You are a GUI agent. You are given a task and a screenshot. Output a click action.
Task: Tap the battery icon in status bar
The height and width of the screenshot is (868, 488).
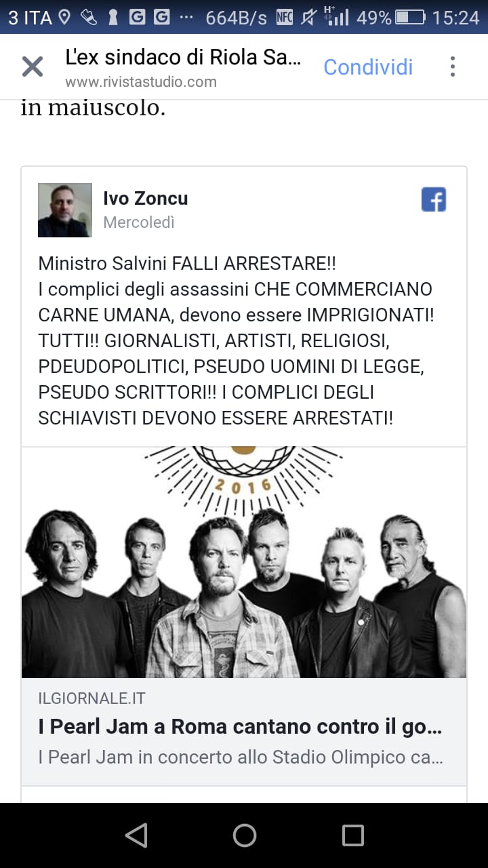(x=411, y=18)
